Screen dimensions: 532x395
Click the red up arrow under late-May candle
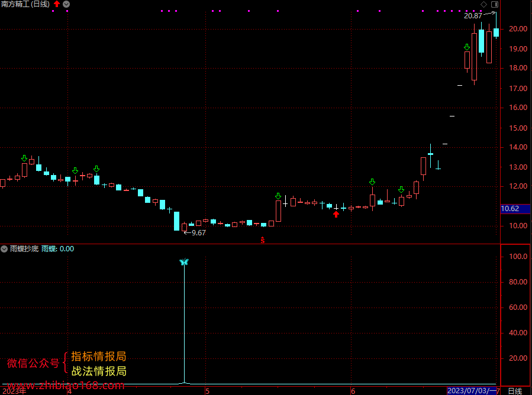pos(336,214)
